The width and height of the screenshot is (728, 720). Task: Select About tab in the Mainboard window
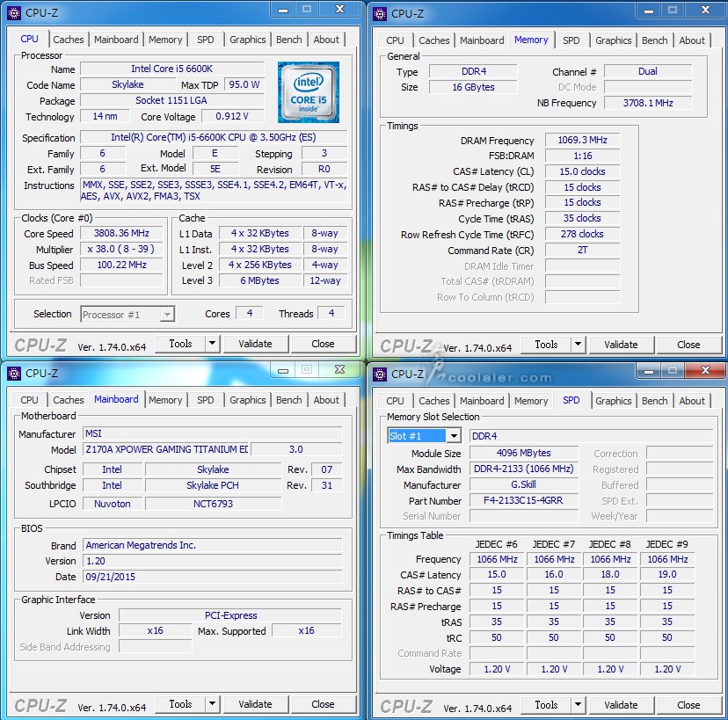tap(326, 400)
